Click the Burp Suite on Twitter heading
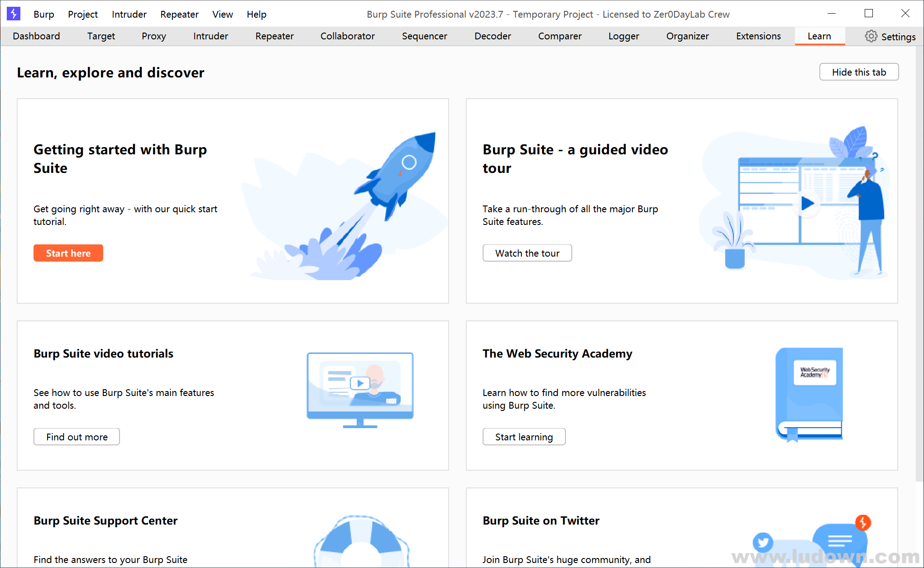This screenshot has width=924, height=568. tap(541, 520)
